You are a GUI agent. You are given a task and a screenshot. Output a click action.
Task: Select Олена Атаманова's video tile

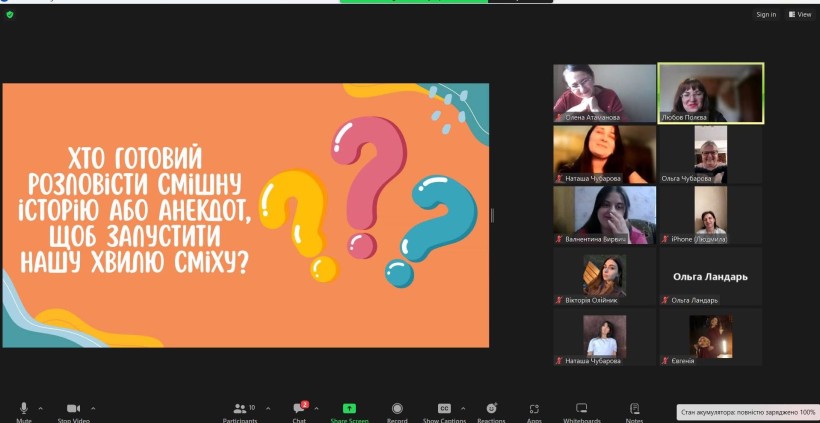(x=605, y=93)
